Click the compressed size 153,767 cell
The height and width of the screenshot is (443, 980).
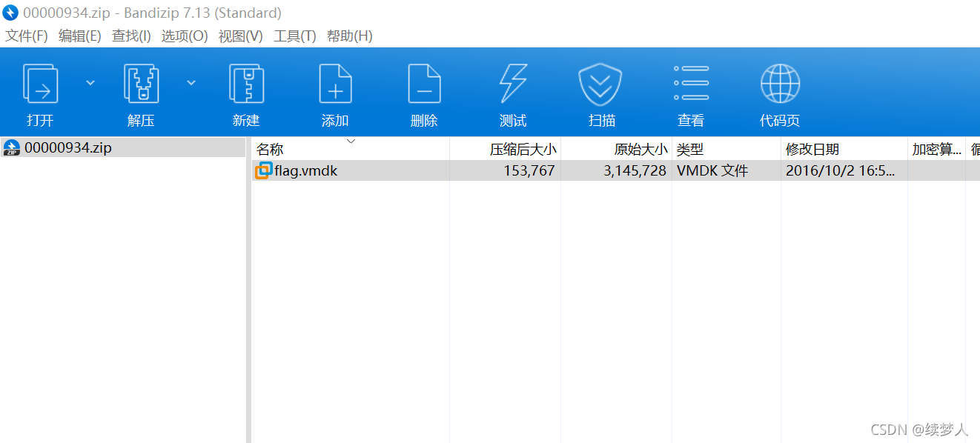tap(529, 170)
